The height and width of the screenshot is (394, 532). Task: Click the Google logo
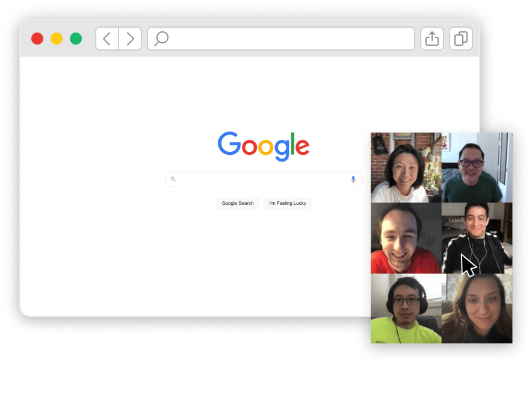(x=264, y=145)
